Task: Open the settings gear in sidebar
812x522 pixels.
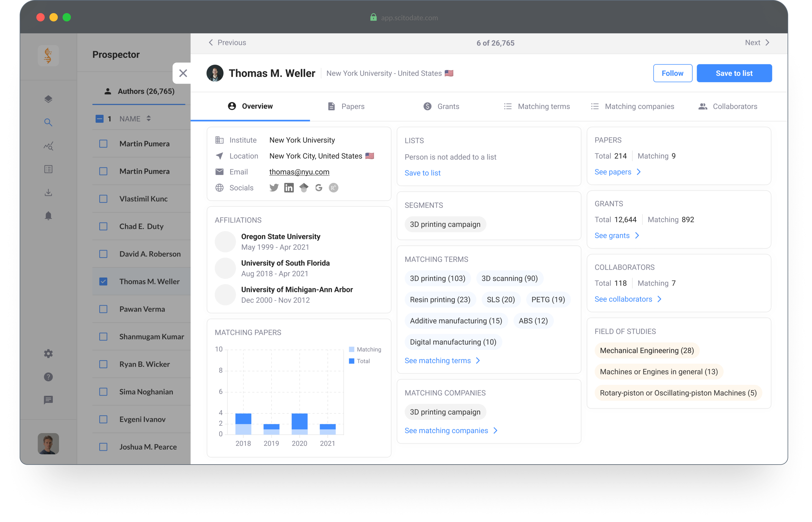Action: coord(48,354)
